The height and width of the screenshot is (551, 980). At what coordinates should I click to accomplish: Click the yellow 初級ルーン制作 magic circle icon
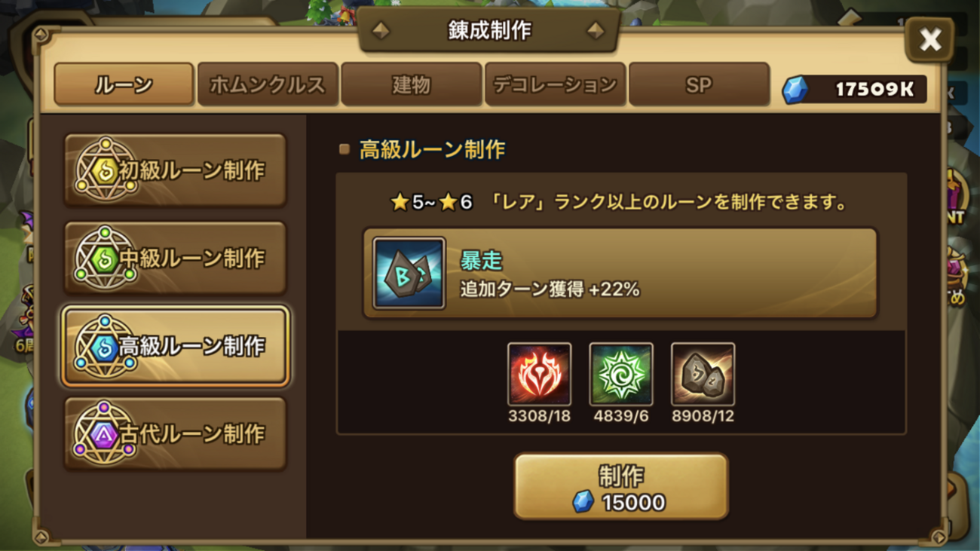click(x=106, y=170)
